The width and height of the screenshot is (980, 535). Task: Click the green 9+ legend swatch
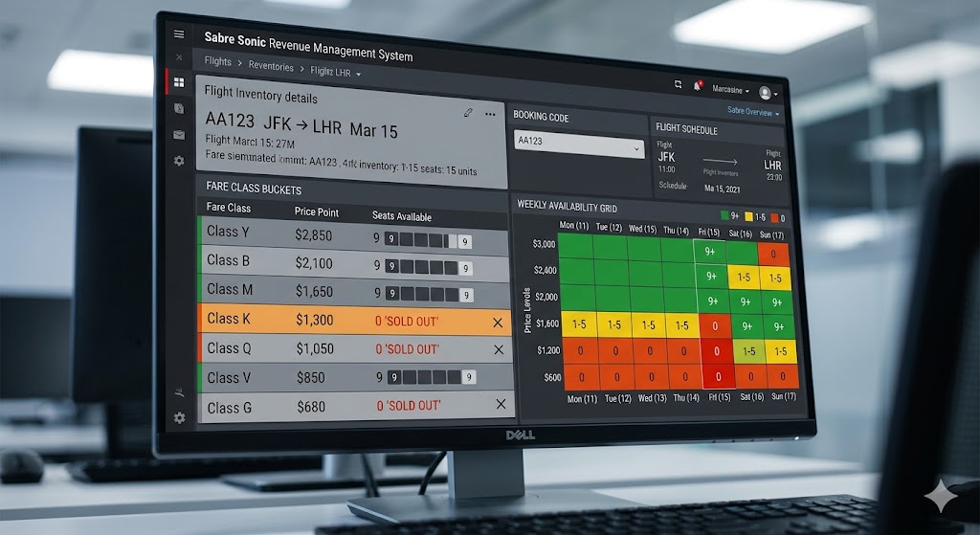pos(724,215)
